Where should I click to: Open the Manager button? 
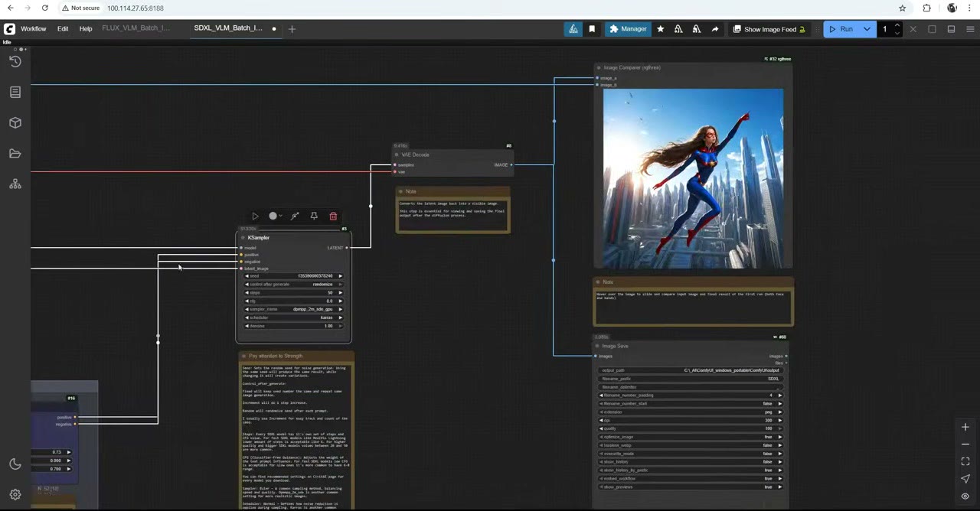tap(628, 29)
